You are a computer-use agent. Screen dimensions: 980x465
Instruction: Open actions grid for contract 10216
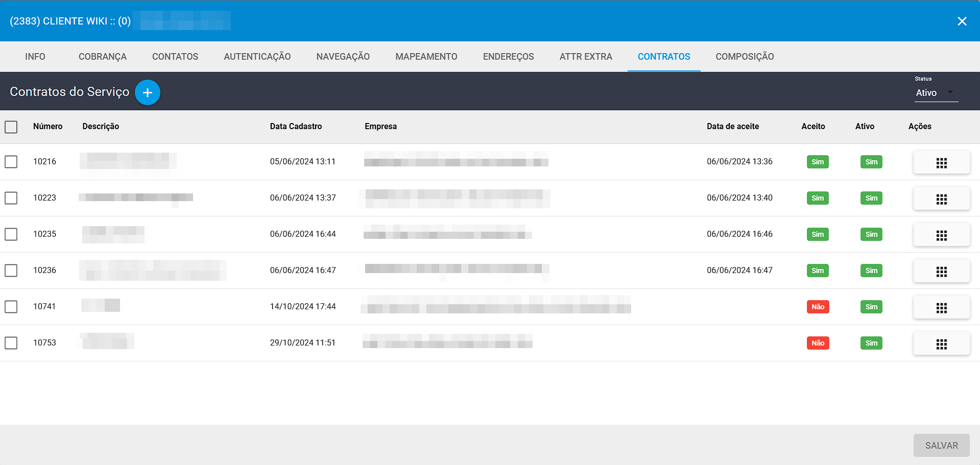point(941,162)
